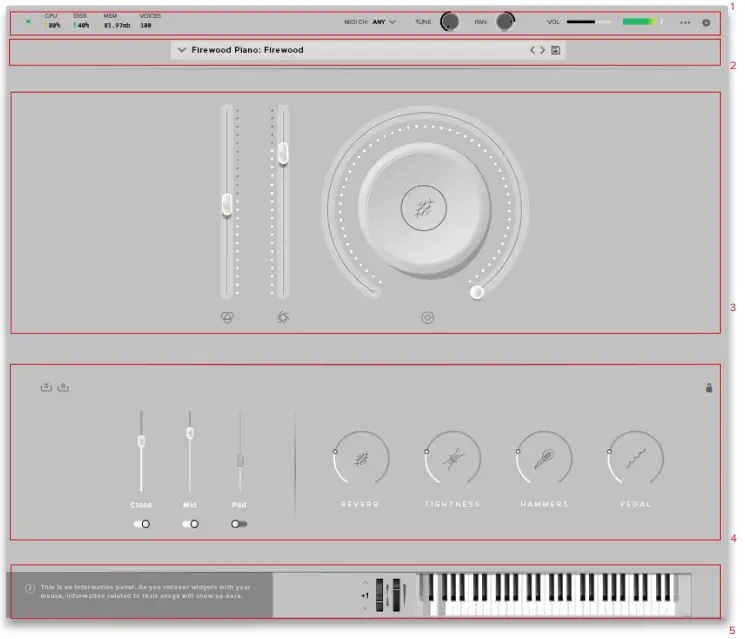Screen dimensions: 745x639
Task: Open the three-dot more options menu
Action: 685,22
